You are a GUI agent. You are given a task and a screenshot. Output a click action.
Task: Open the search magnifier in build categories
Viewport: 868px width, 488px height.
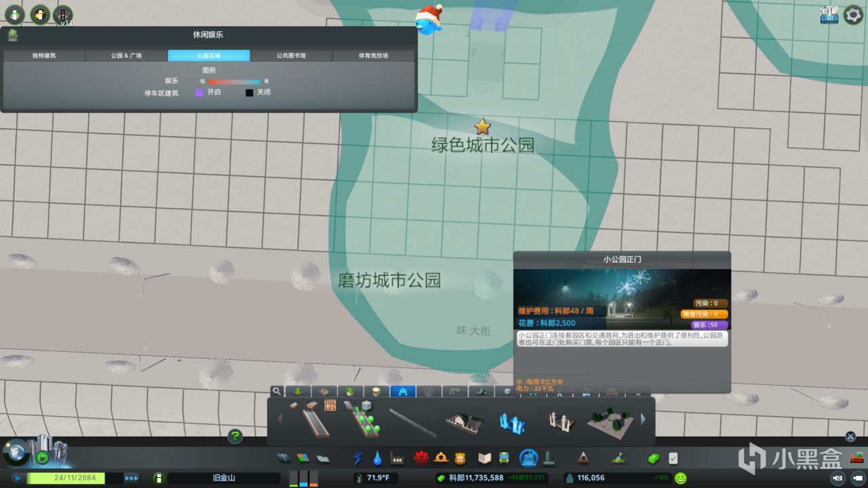pos(276,391)
